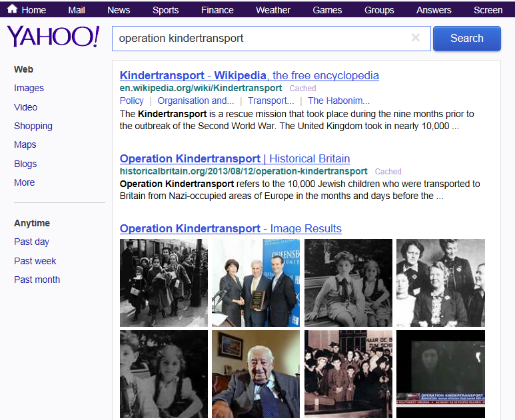Go to Finance in top navigation
This screenshot has width=515, height=420.
(x=218, y=10)
